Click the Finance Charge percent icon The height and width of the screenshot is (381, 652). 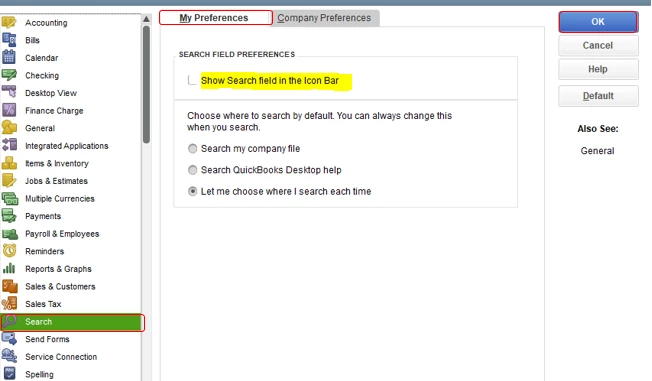(9, 110)
